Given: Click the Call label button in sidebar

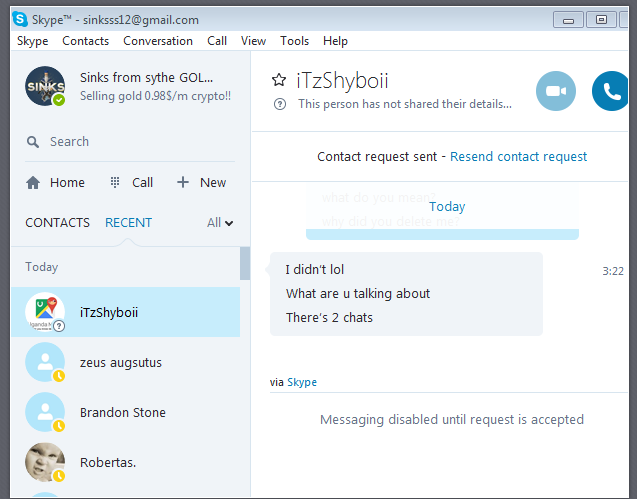Looking at the screenshot, I should point(143,183).
